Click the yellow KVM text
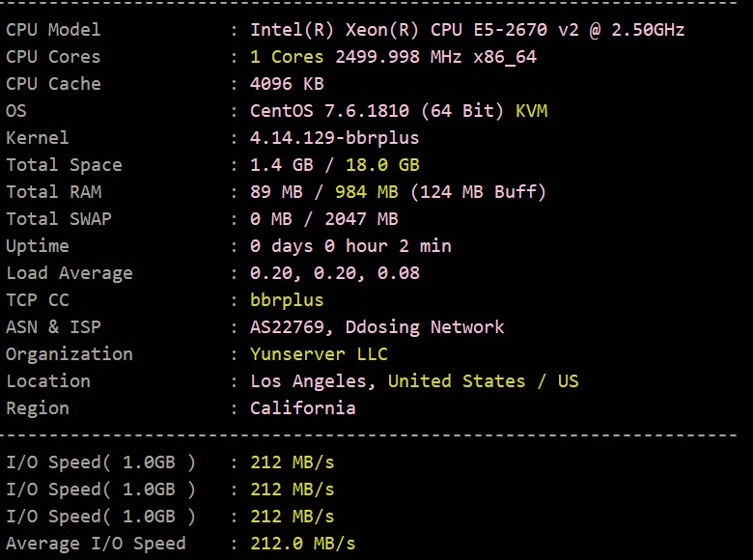Viewport: 753px width, 560px height. coord(532,110)
